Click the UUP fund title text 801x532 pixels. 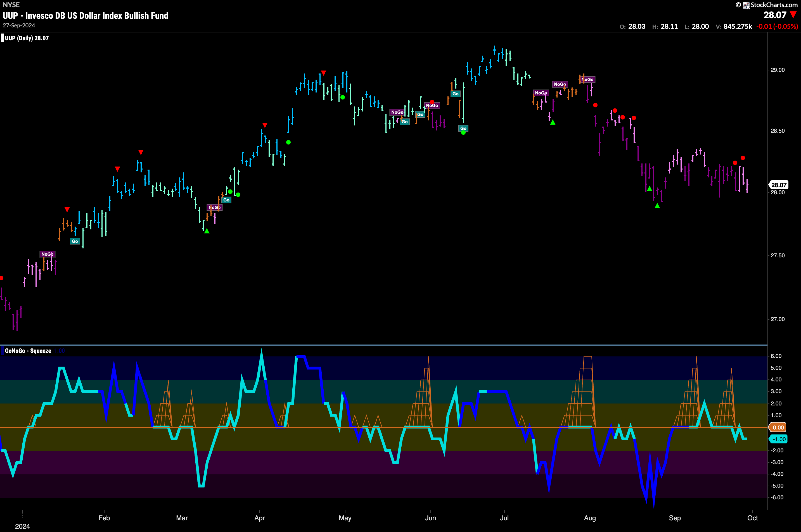coord(86,16)
